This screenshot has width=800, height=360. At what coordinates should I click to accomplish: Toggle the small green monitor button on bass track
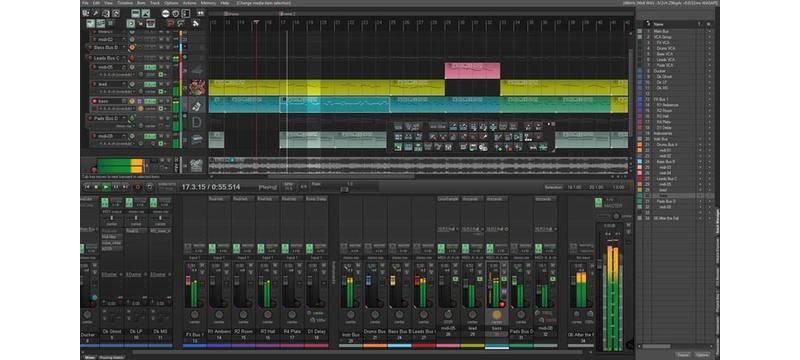pyautogui.click(x=161, y=109)
